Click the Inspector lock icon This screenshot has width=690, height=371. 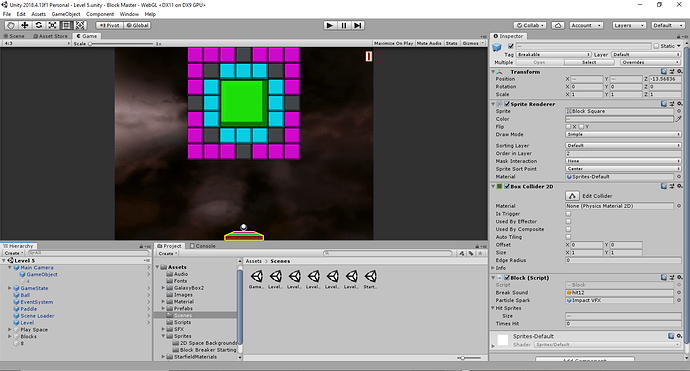(x=678, y=36)
